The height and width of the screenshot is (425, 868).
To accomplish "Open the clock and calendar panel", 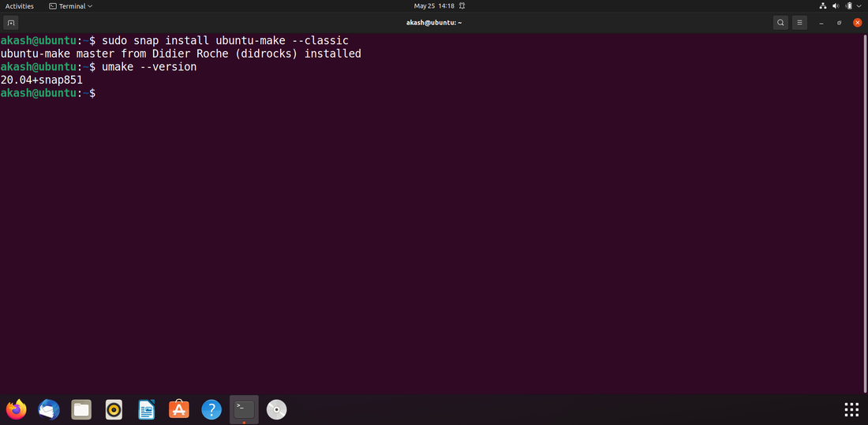I will [434, 6].
